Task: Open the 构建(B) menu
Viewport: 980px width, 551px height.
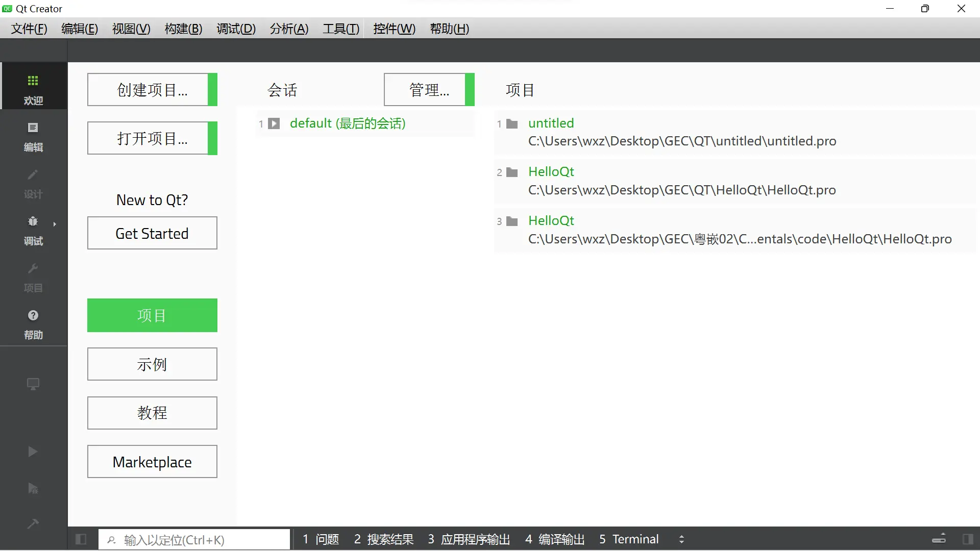Action: (x=184, y=29)
